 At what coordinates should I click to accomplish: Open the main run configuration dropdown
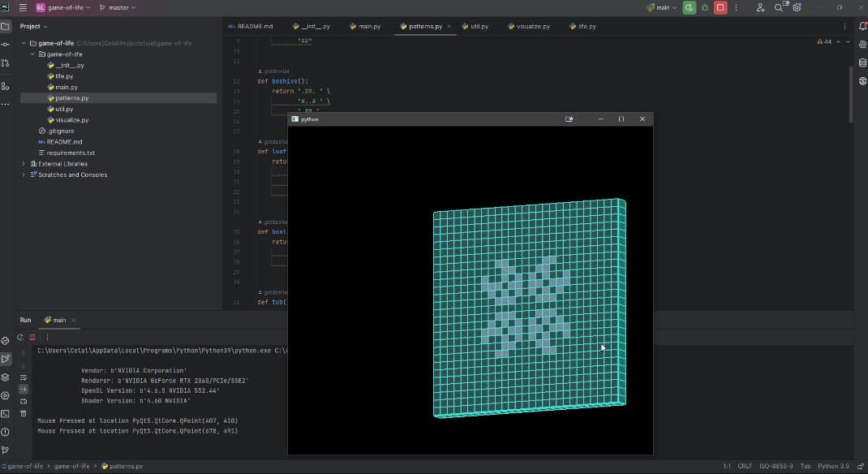pos(662,7)
